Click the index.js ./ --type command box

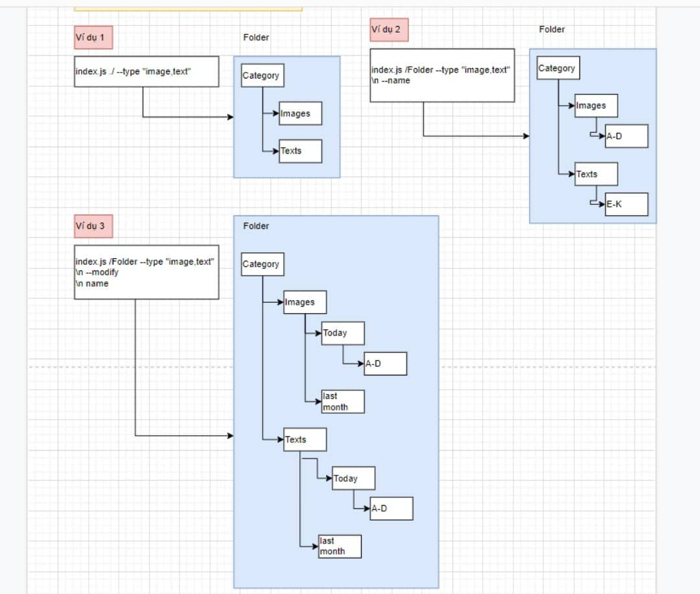[146, 71]
